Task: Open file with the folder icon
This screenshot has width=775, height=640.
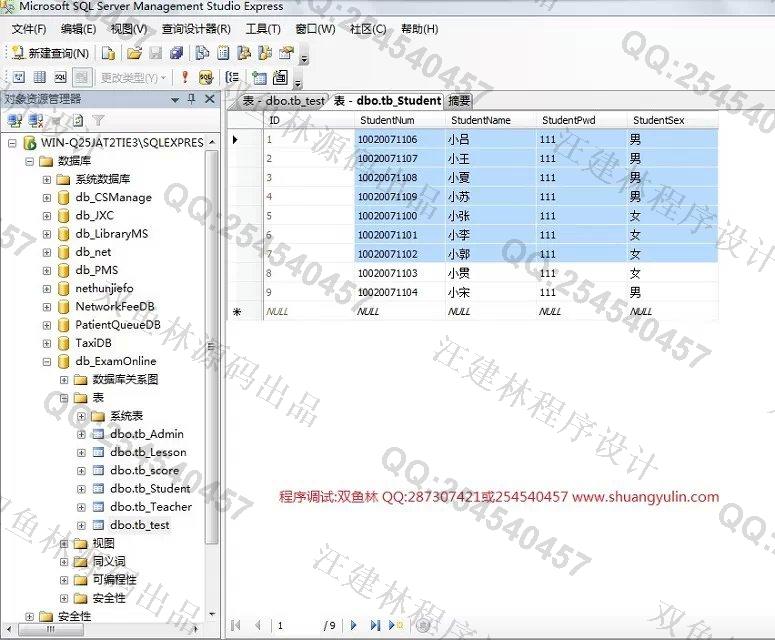Action: click(134, 52)
